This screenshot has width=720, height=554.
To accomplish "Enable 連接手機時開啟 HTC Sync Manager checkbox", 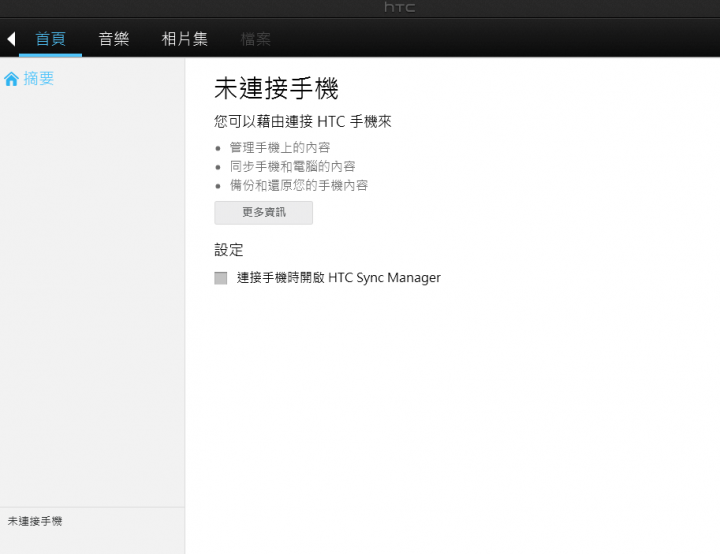I will (221, 278).
